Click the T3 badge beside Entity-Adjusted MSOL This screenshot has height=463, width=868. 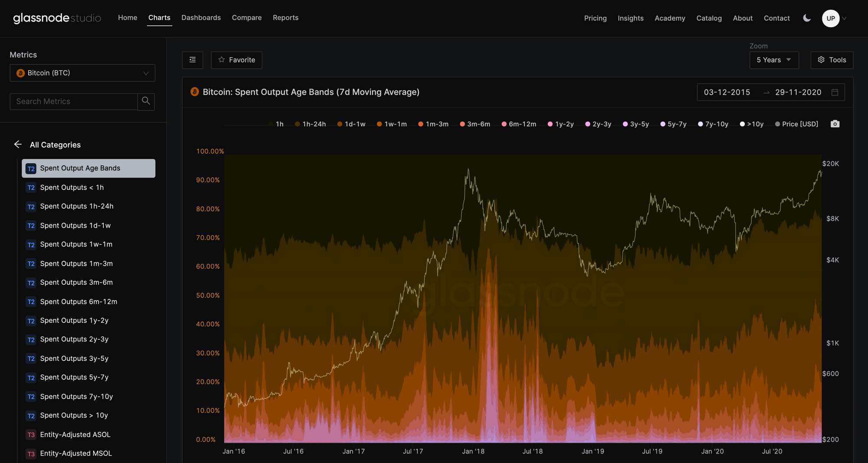pos(31,454)
